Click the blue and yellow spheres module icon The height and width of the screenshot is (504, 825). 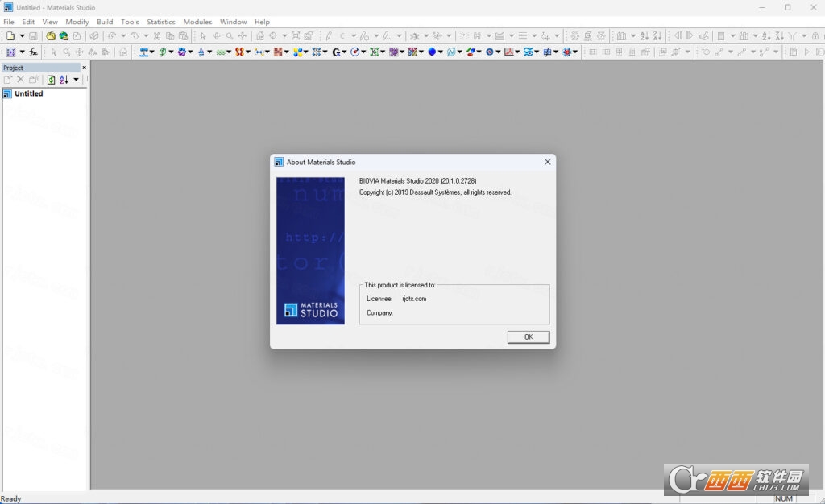click(296, 52)
